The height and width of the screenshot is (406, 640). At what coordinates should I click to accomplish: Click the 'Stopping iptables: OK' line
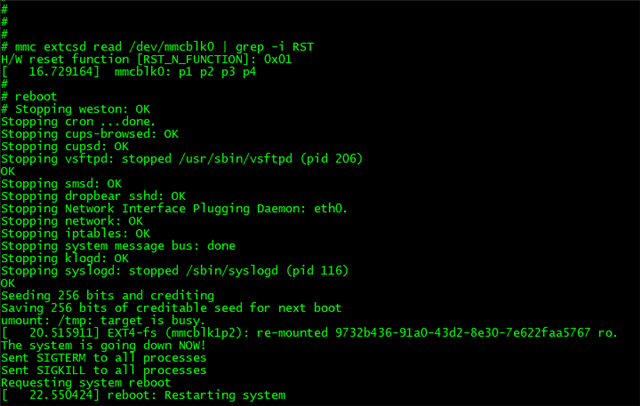point(76,233)
